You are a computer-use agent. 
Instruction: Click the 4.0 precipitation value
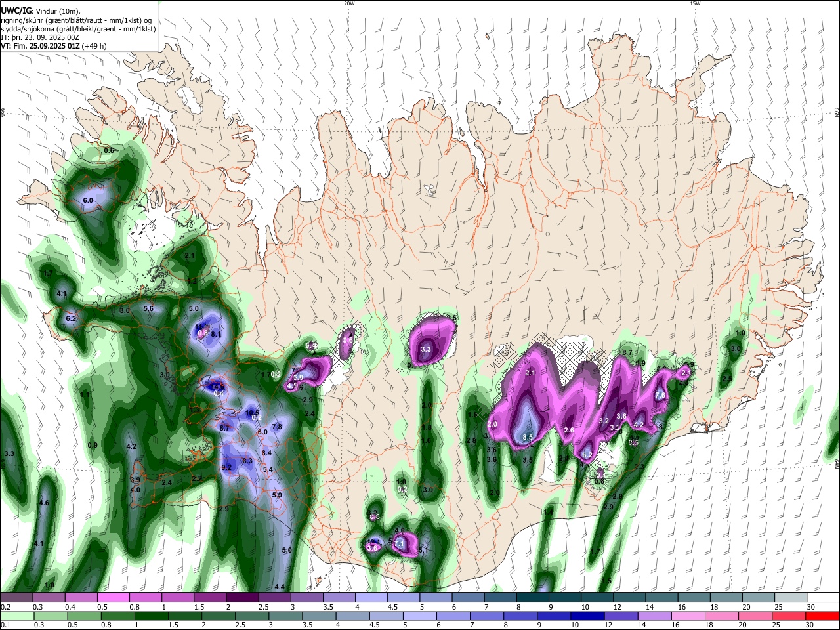point(135,490)
